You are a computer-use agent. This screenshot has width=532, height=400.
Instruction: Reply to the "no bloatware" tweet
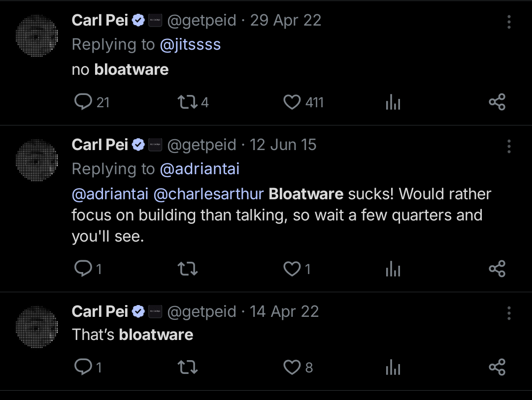83,102
